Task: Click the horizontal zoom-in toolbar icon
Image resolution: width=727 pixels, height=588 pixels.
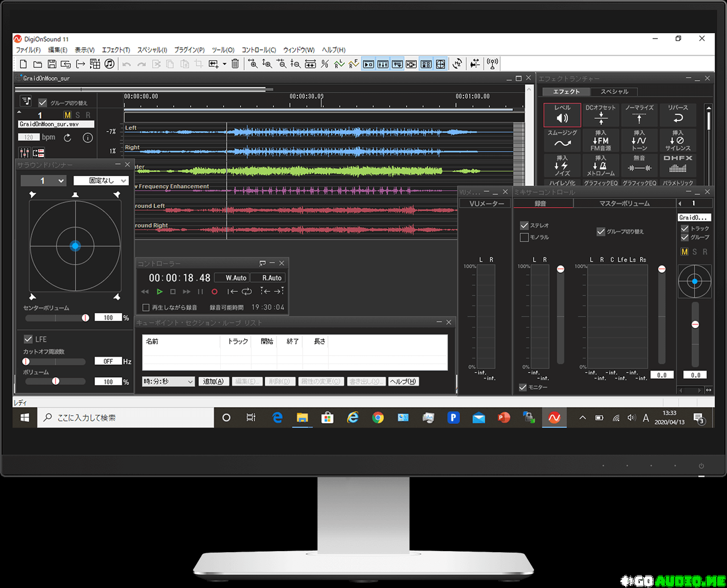Action: [253, 64]
